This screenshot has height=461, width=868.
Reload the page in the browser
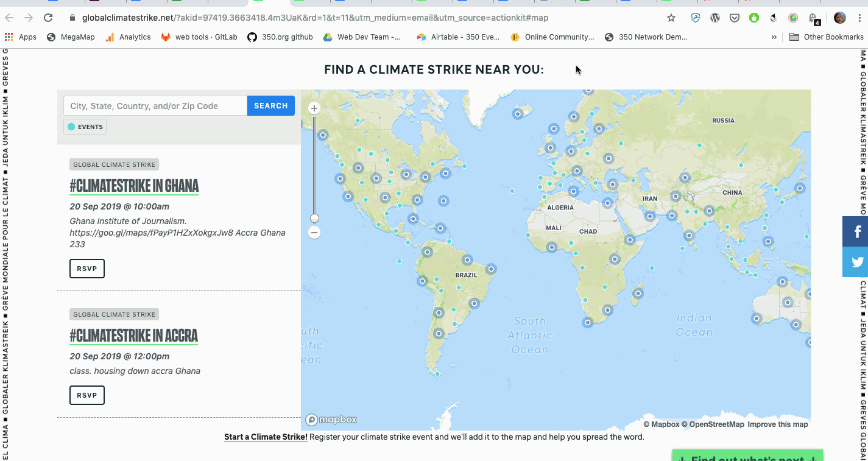(x=48, y=18)
